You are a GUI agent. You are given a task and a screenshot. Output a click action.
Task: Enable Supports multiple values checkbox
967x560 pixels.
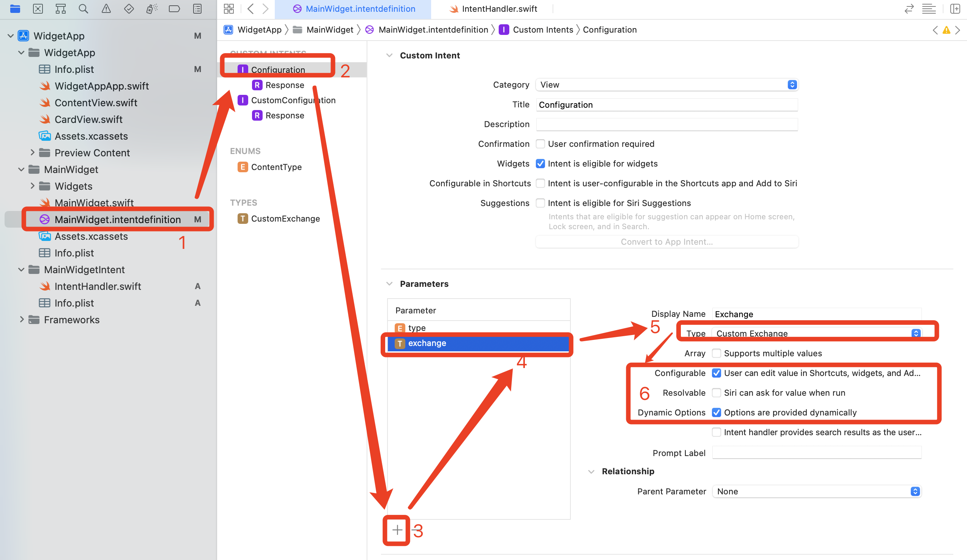click(x=716, y=353)
